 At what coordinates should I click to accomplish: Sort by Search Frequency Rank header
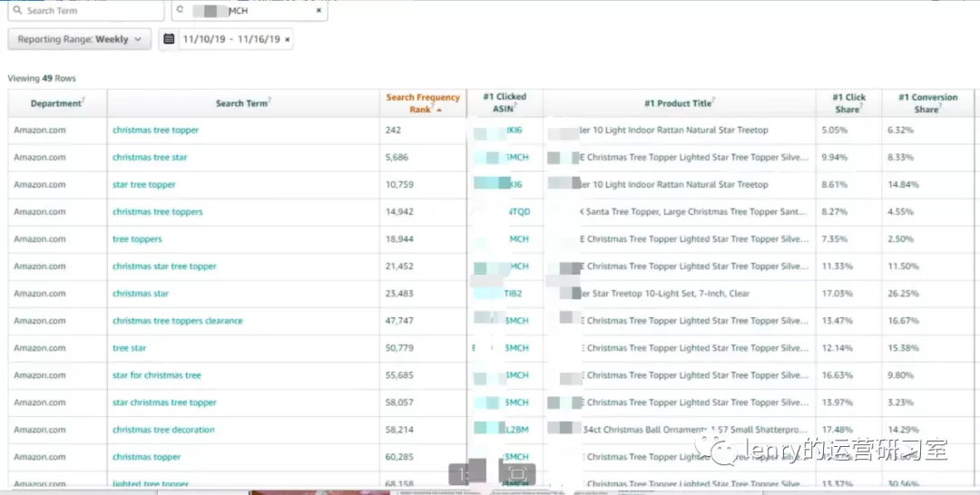[423, 103]
